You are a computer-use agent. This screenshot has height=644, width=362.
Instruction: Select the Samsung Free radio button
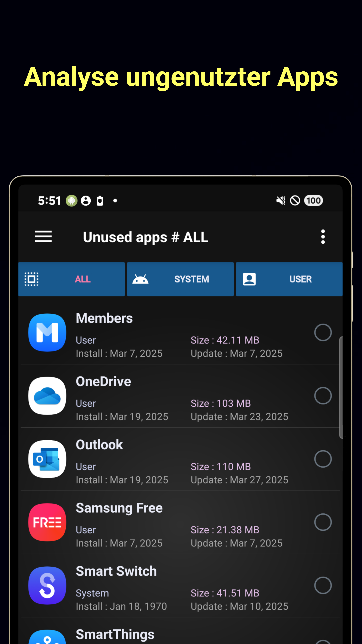coord(323,522)
